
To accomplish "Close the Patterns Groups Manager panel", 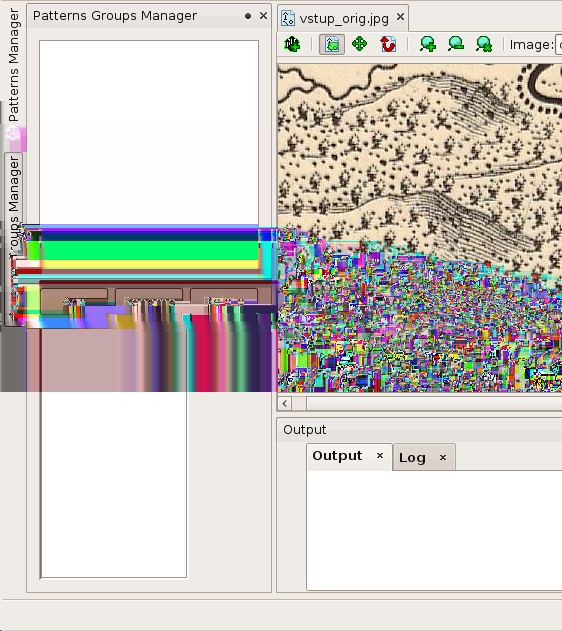I will [x=264, y=16].
